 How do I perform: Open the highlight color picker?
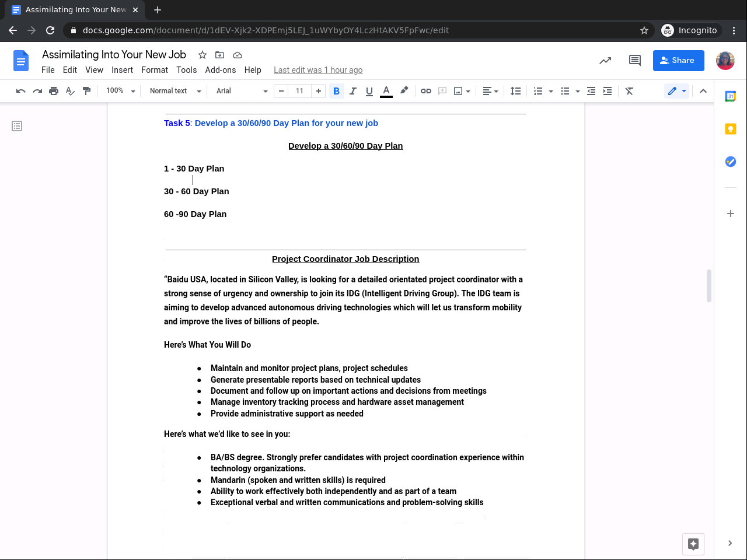tap(404, 91)
